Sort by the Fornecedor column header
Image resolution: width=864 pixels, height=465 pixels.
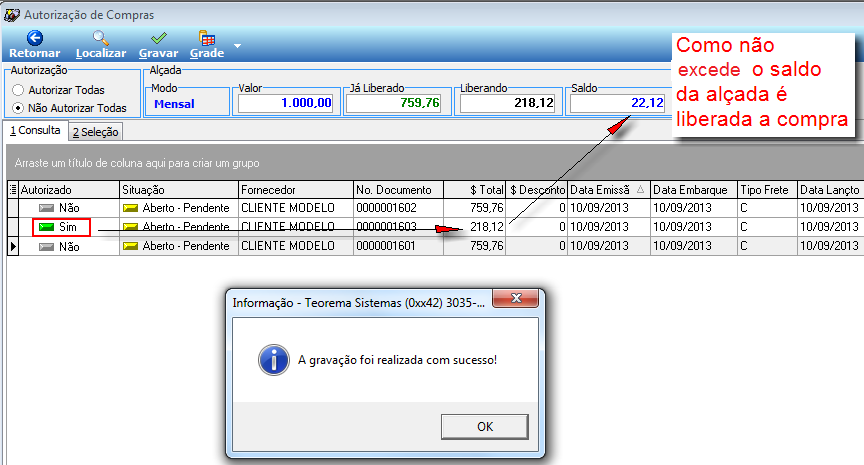coord(296,190)
